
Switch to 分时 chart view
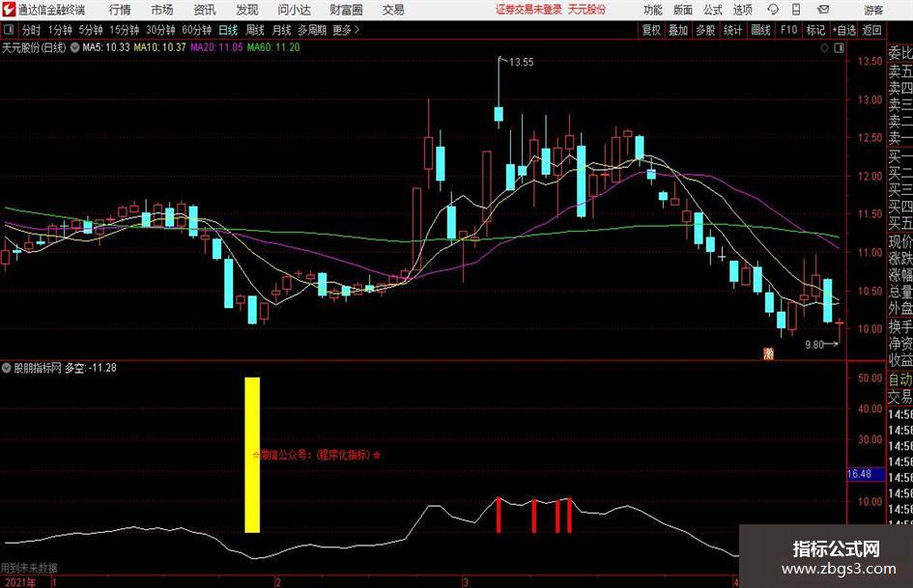(32, 30)
